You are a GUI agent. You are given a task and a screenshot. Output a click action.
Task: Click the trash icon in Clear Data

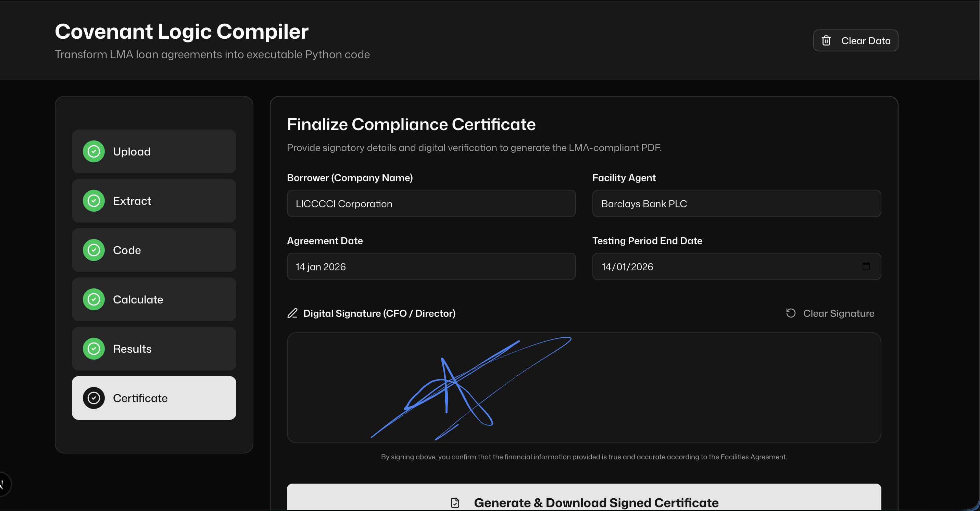click(826, 41)
